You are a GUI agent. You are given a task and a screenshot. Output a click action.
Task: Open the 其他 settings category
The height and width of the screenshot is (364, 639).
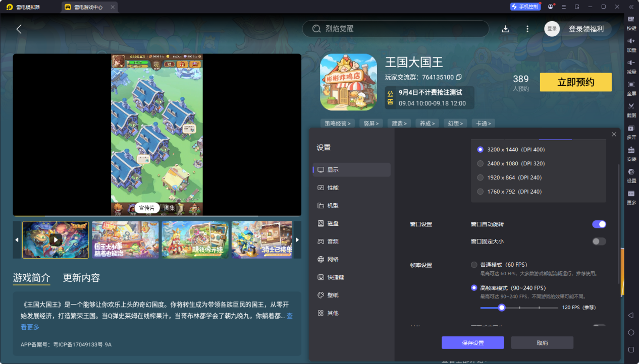[352, 313]
